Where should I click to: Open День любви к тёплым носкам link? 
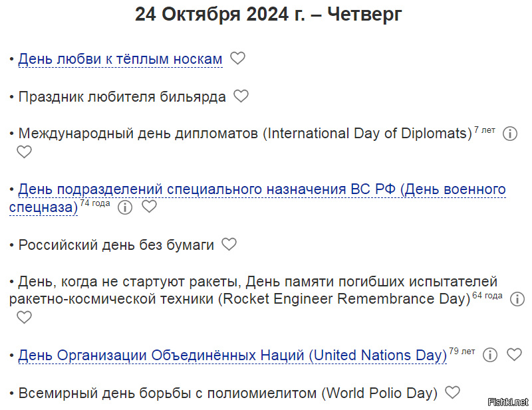click(120, 59)
